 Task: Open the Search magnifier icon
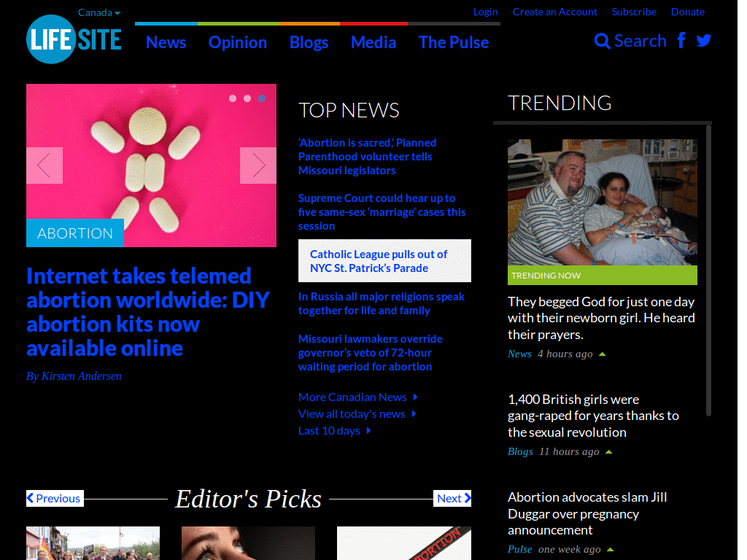pos(602,41)
